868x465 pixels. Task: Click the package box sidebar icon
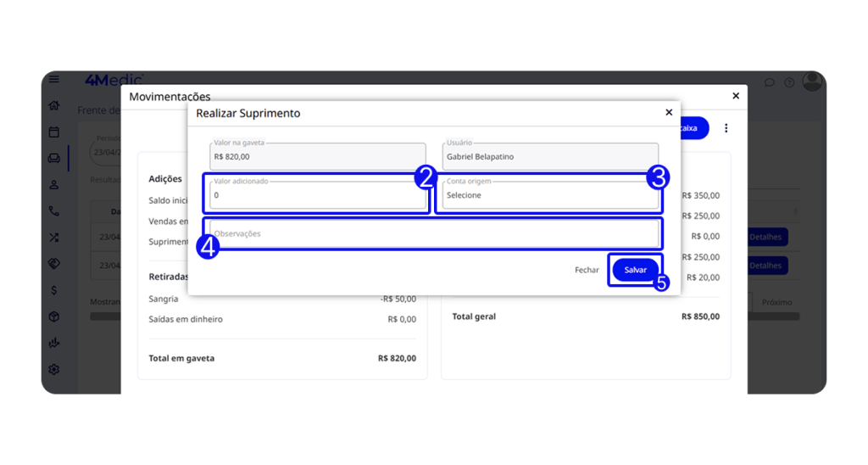(x=54, y=317)
